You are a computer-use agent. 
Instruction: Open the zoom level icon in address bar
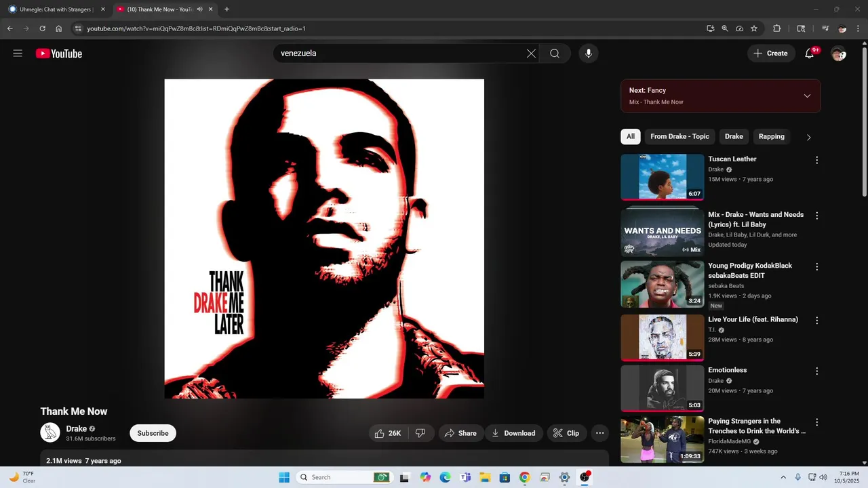click(x=725, y=28)
